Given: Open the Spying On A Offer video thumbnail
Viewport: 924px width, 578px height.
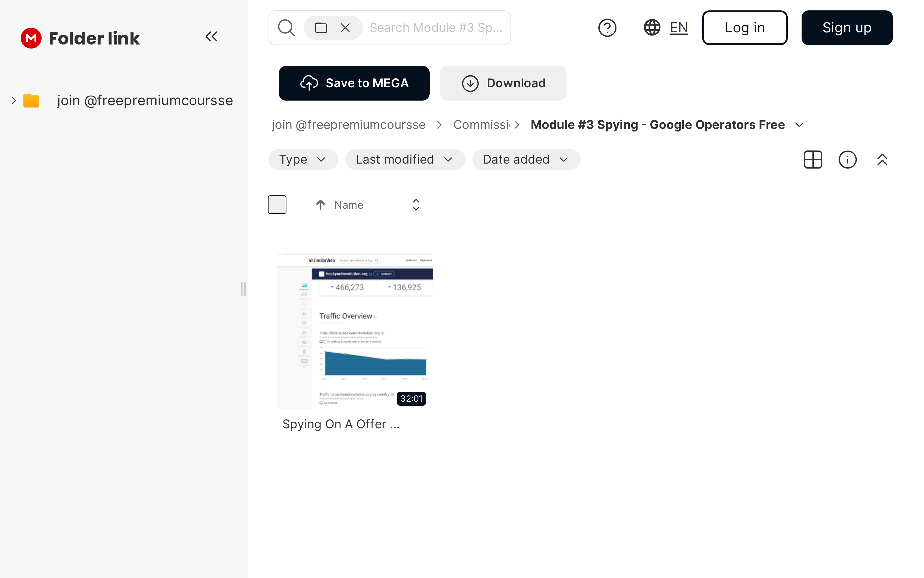Looking at the screenshot, I should (355, 331).
